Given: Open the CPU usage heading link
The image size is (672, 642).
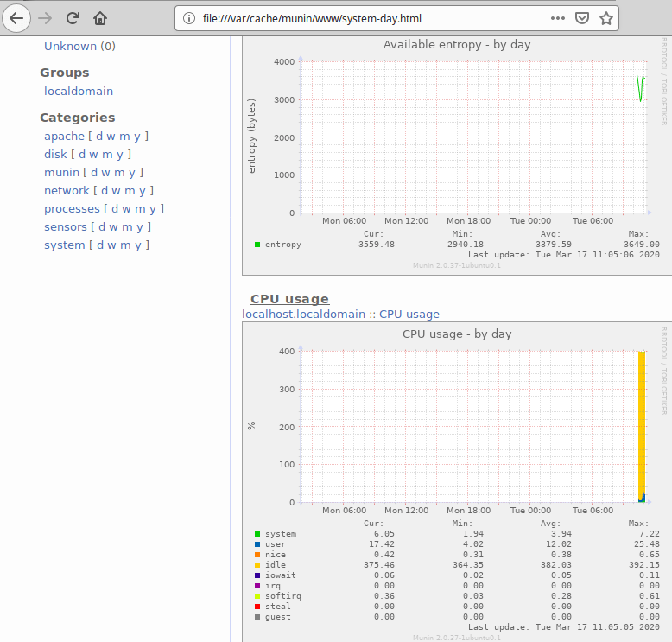Looking at the screenshot, I should coord(289,299).
